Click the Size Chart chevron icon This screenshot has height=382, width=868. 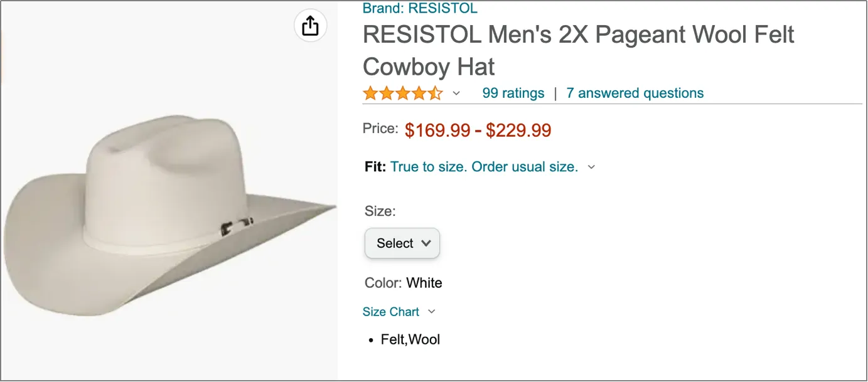[431, 311]
